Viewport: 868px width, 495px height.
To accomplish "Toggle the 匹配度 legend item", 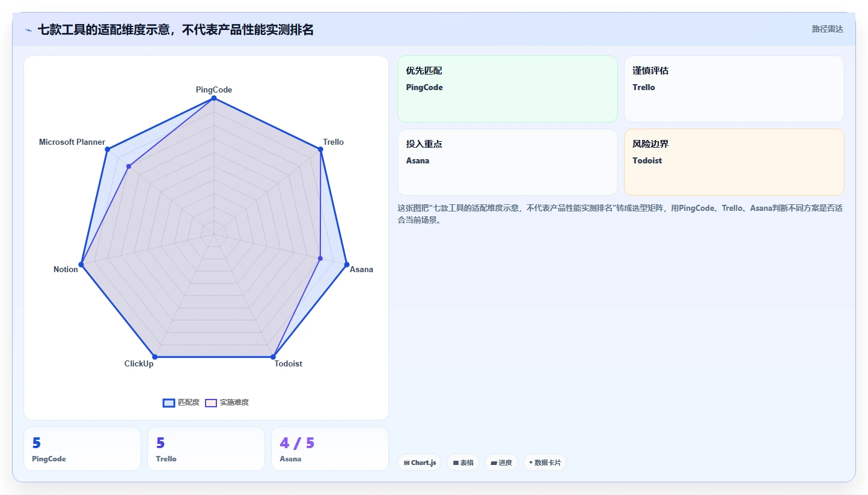I will pos(182,402).
